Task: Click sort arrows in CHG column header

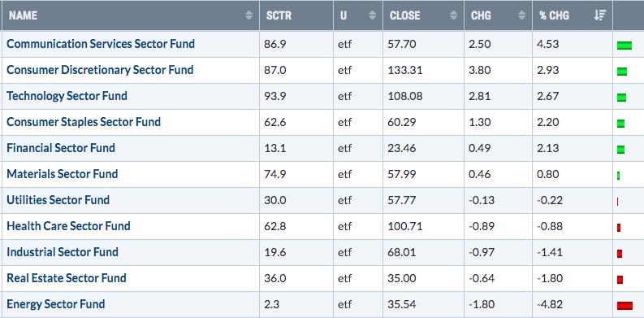Action: 522,15
